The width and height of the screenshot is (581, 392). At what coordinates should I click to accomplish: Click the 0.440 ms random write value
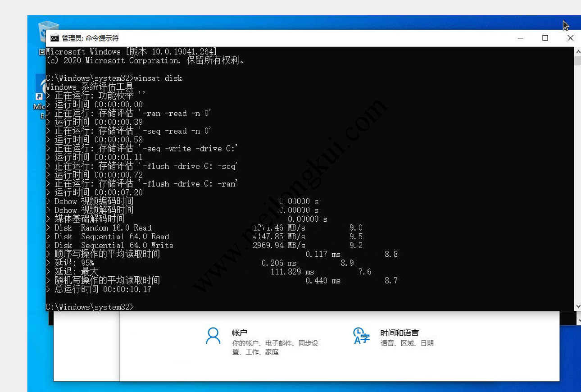click(x=323, y=281)
